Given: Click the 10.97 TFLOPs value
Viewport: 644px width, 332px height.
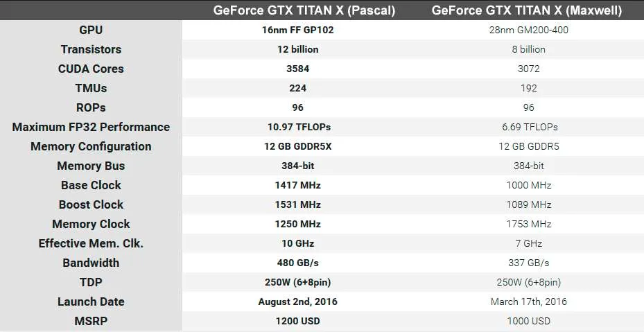Looking at the screenshot, I should coord(299,127).
